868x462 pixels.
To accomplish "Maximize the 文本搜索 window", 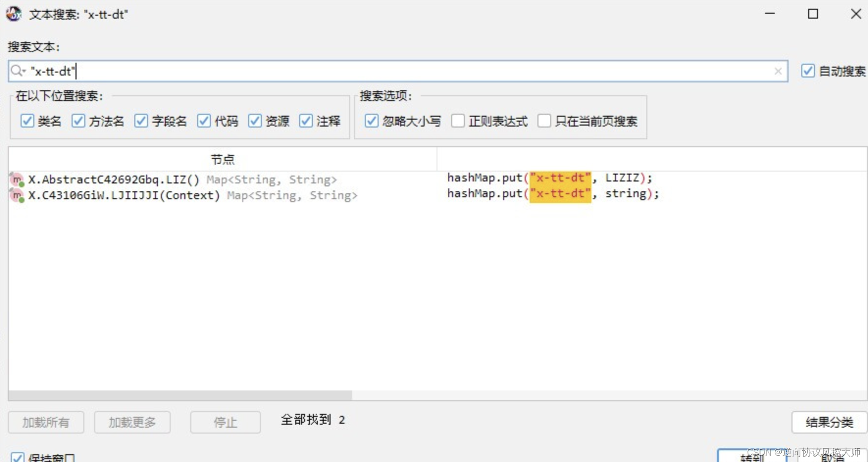I will (x=813, y=14).
